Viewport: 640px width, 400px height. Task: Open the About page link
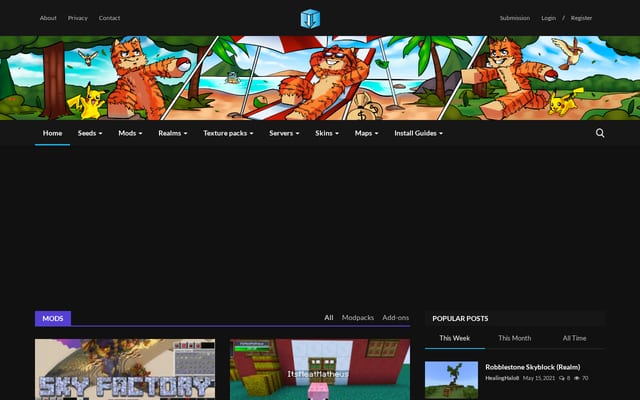[48, 18]
